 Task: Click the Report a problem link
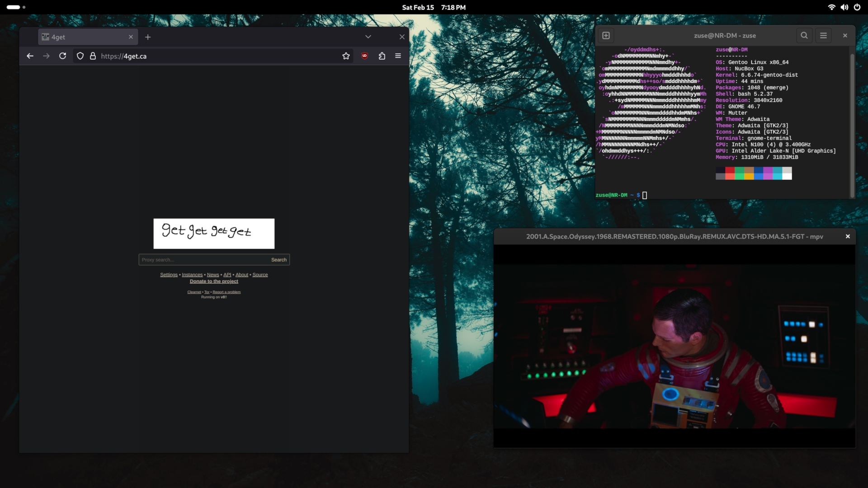226,292
